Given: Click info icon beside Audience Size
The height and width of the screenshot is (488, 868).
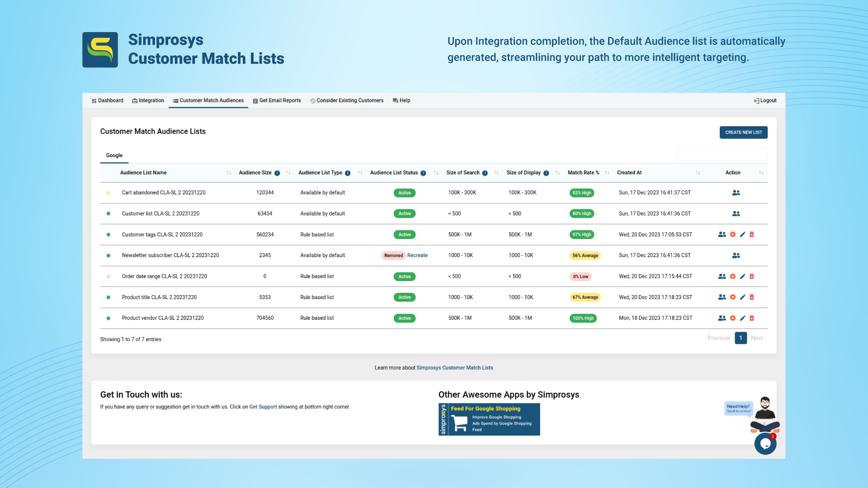Looking at the screenshot, I should [277, 173].
